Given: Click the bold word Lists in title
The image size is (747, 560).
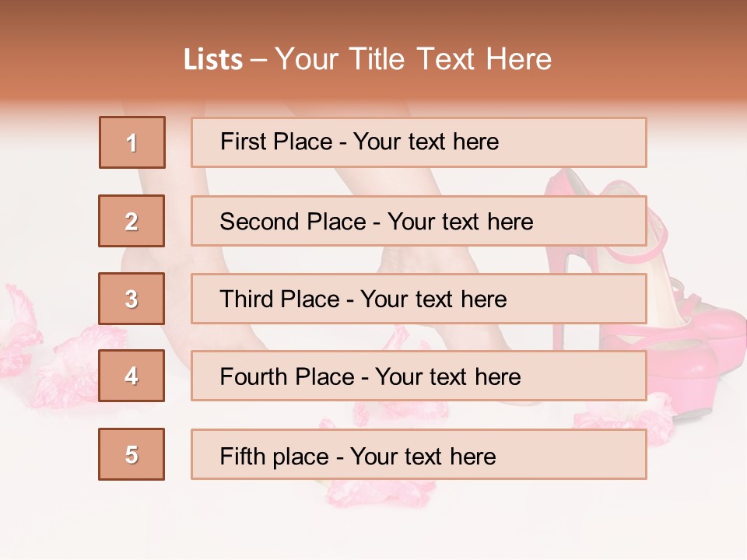Looking at the screenshot, I should [213, 60].
